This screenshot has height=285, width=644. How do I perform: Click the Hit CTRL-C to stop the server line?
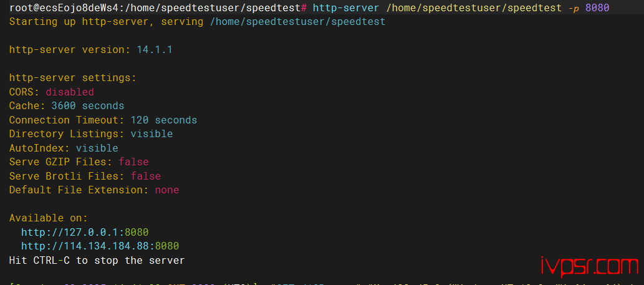[97, 260]
